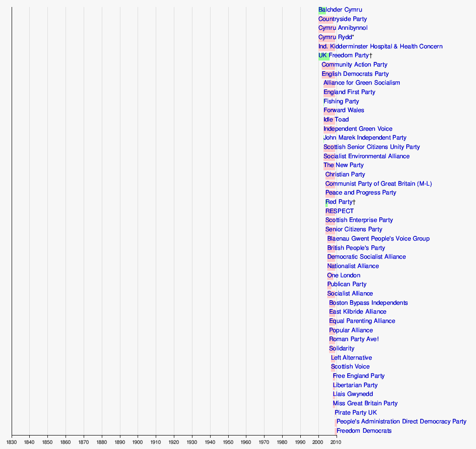Screen dimensions: 476x449
Task: Open the RESPECT party link
Action: tap(339, 211)
